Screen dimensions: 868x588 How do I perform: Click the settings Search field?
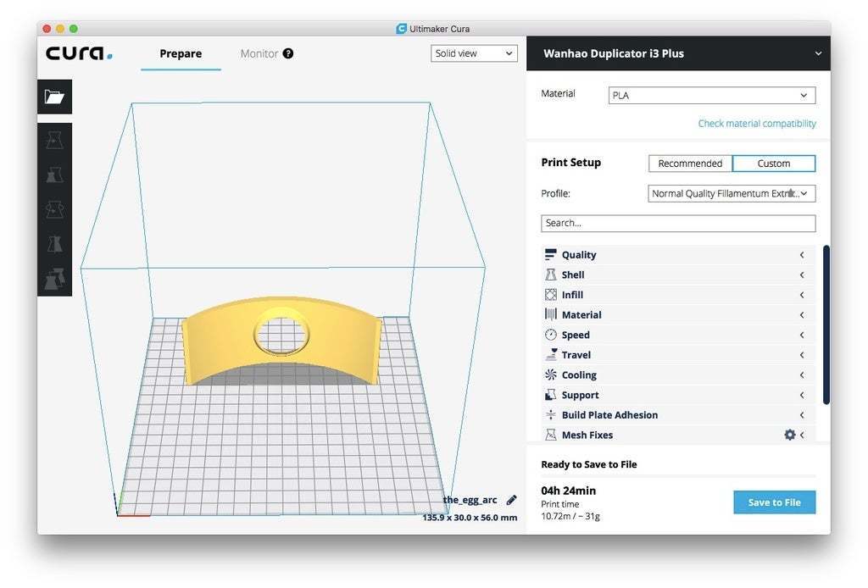678,223
